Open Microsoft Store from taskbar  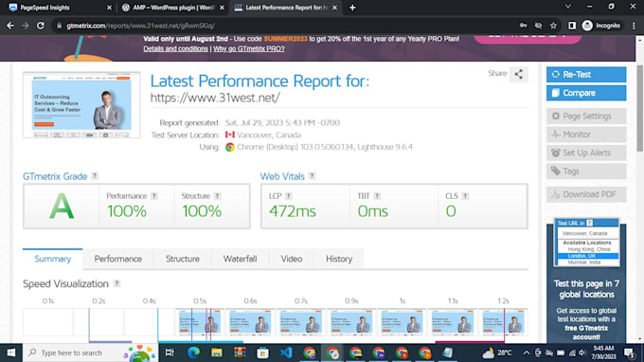coord(263,353)
